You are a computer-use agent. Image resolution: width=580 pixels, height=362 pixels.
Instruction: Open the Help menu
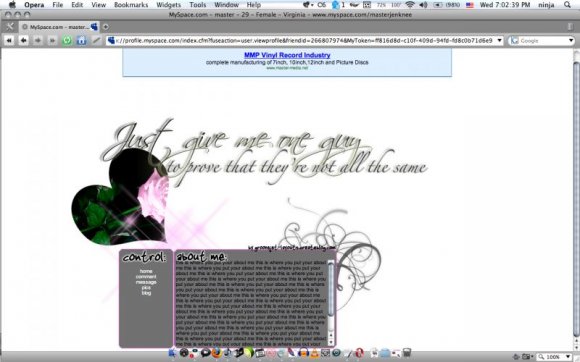coord(254,5)
